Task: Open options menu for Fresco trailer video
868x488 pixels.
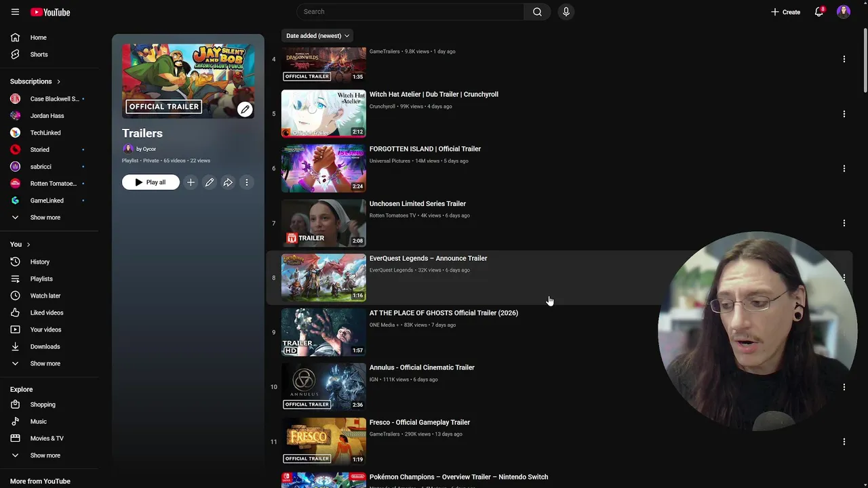Action: 844,442
